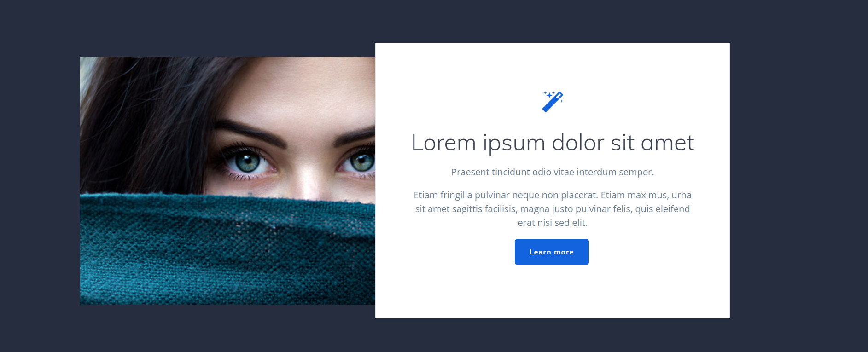Viewport: 868px width, 352px height.
Task: Click the dark navy background left of the photo
Action: (40, 179)
